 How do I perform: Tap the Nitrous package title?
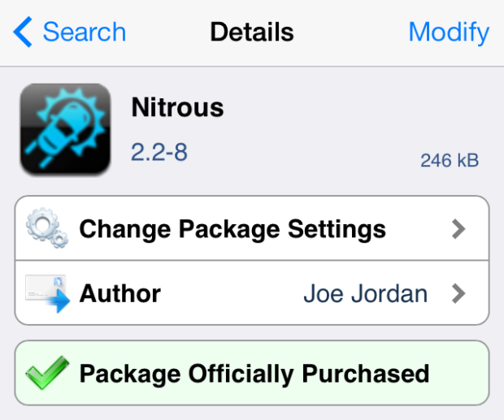click(177, 107)
